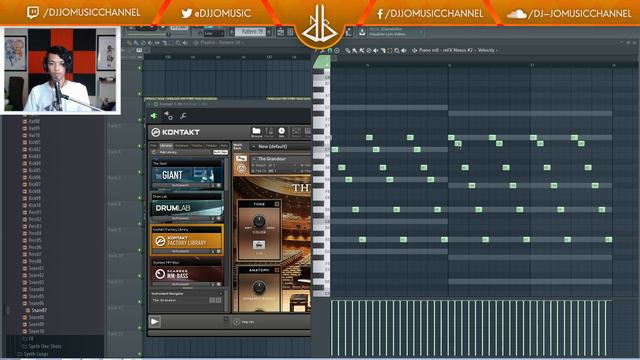Select the Snare07 sample in browser
Image resolution: width=640 pixels, height=360 pixels.
39,310
